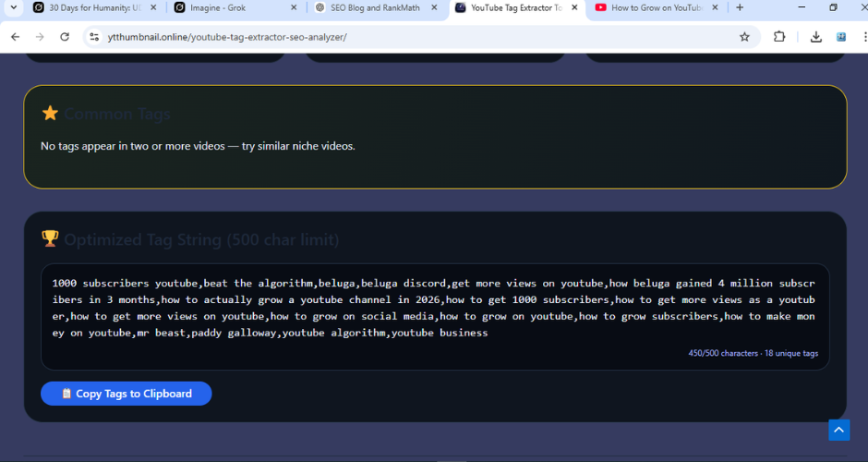The height and width of the screenshot is (462, 868).
Task: Close the 'How to Grow on YouTube' tab
Action: coord(716,7)
